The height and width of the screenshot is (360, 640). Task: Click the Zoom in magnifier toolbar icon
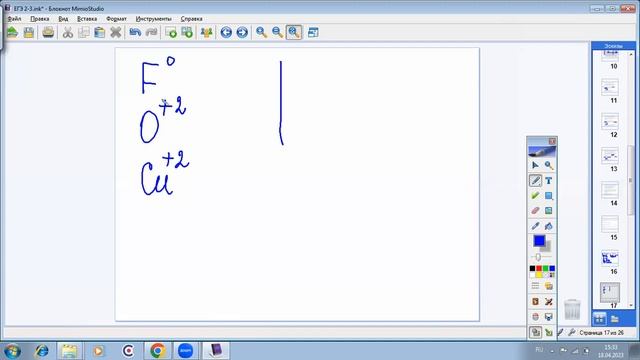262,32
